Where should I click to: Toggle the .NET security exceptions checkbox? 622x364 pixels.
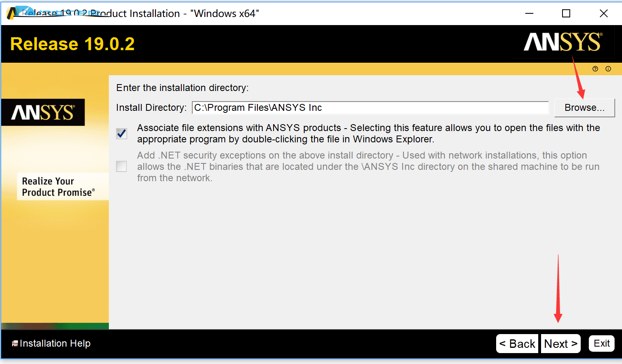point(121,166)
